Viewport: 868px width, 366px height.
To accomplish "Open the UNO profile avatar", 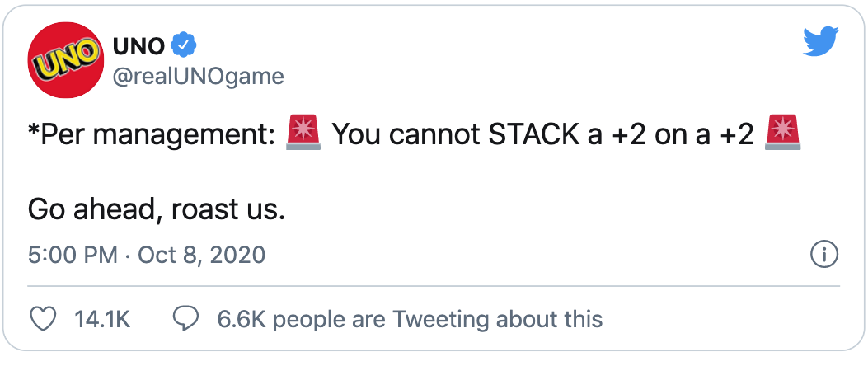I will (66, 60).
